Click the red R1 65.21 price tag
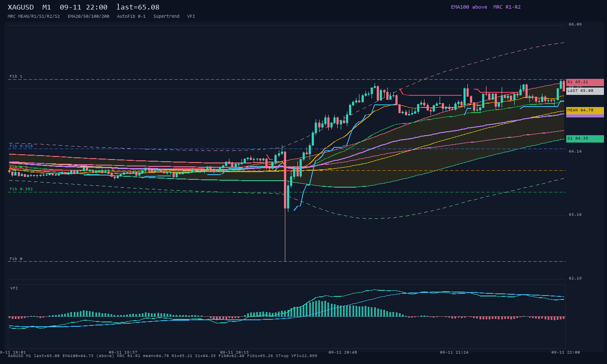The width and height of the screenshot is (607, 364). click(585, 82)
